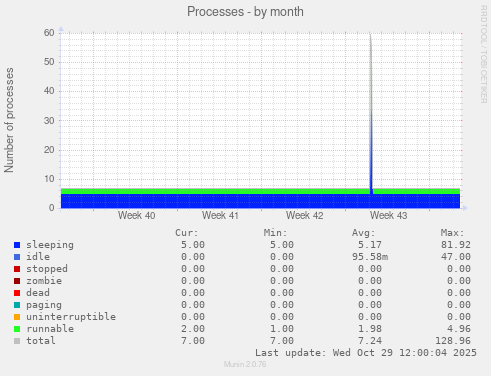Click the 'Week 42' axis label
The image size is (491, 376).
click(304, 216)
